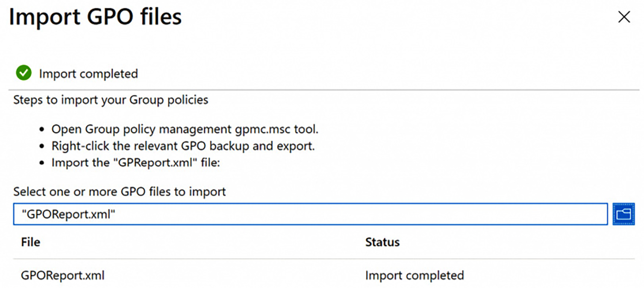Click the Import completed banner text
644x288 pixels.
point(88,74)
